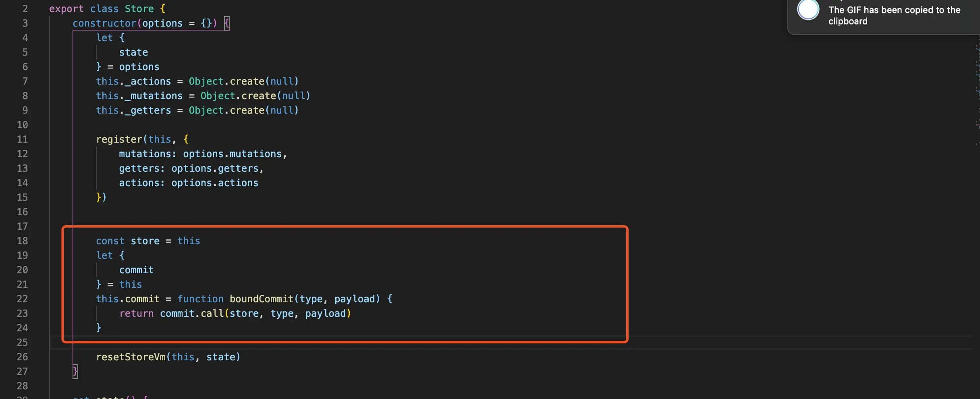Click the 'register' function call on line 11
The width and height of the screenshot is (980, 399).
pos(119,139)
